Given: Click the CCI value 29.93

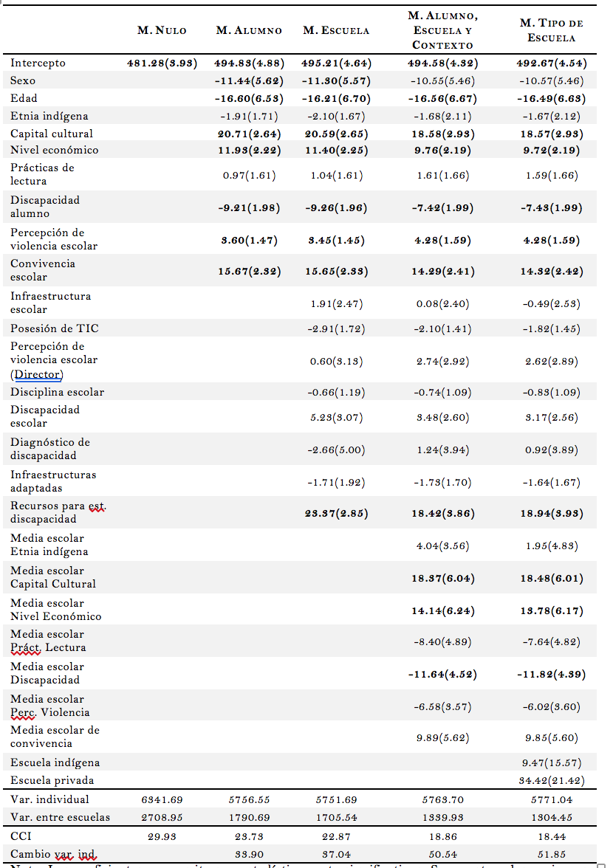Looking at the screenshot, I should 162,838.
